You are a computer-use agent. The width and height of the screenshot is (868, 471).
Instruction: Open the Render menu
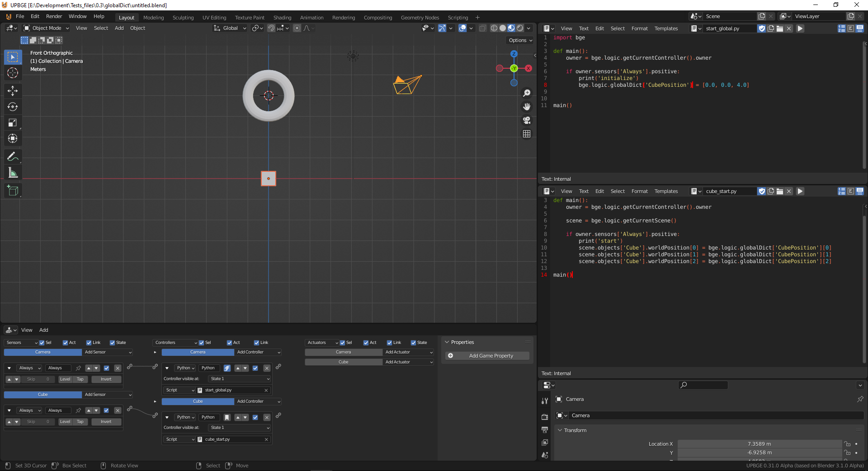(x=54, y=16)
